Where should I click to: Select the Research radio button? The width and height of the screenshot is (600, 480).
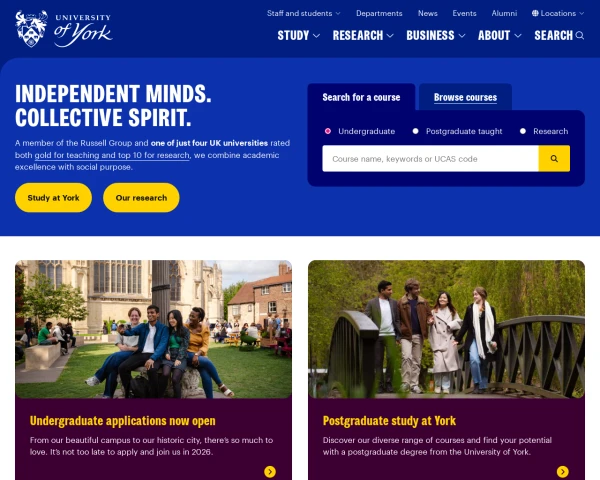point(523,131)
